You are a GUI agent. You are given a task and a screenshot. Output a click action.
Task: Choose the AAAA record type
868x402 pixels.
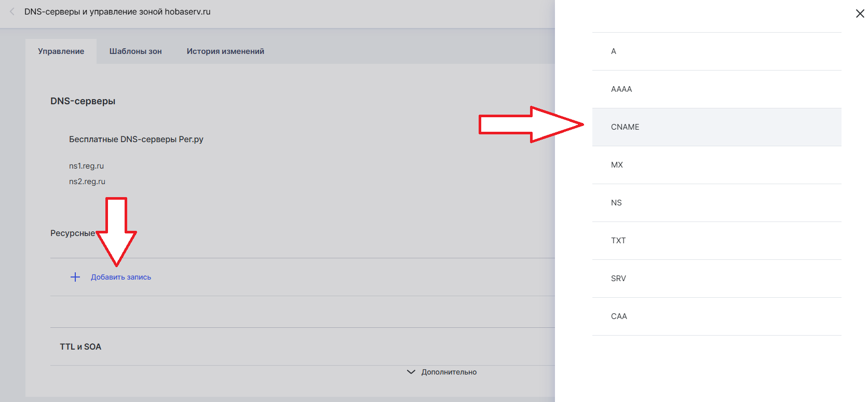tap(716, 89)
